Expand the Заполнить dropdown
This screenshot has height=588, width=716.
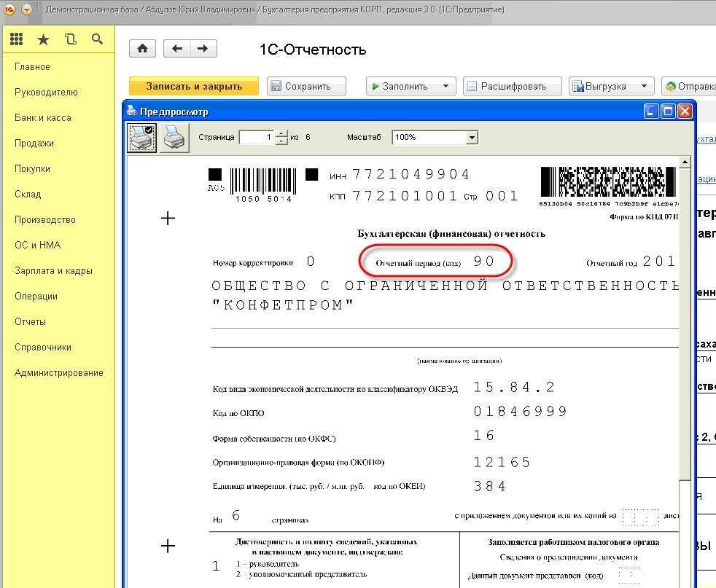pos(445,86)
